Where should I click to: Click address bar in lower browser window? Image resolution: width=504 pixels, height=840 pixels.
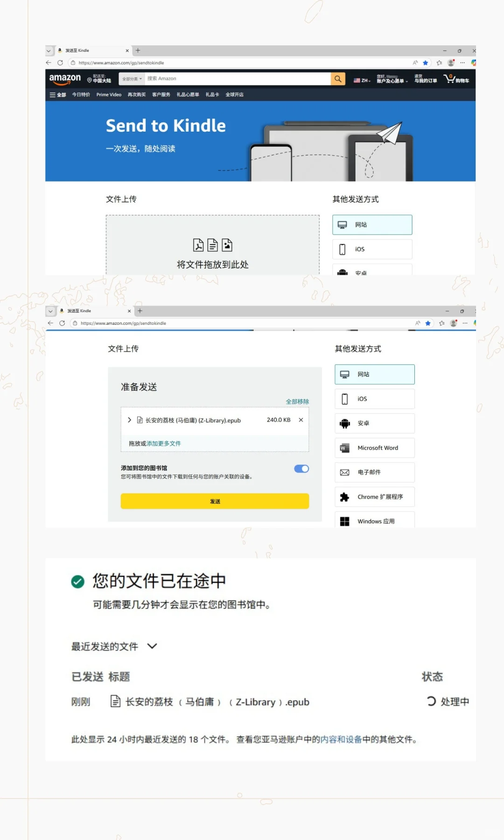click(245, 323)
